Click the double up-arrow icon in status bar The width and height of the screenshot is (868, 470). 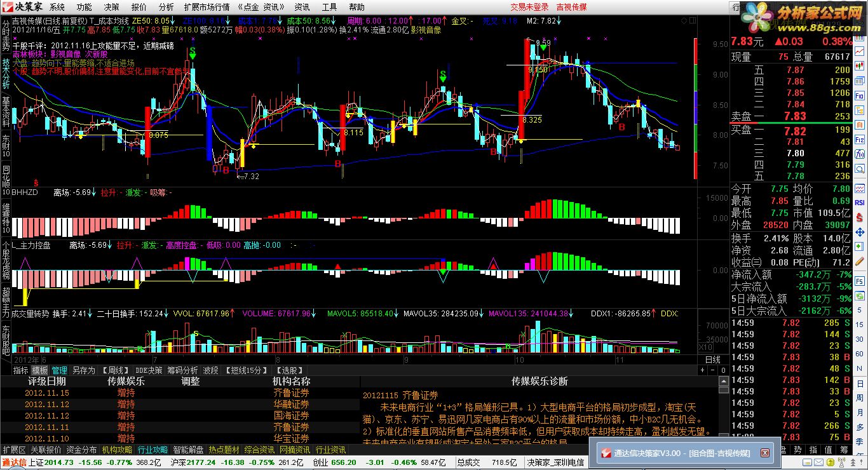click(853, 462)
